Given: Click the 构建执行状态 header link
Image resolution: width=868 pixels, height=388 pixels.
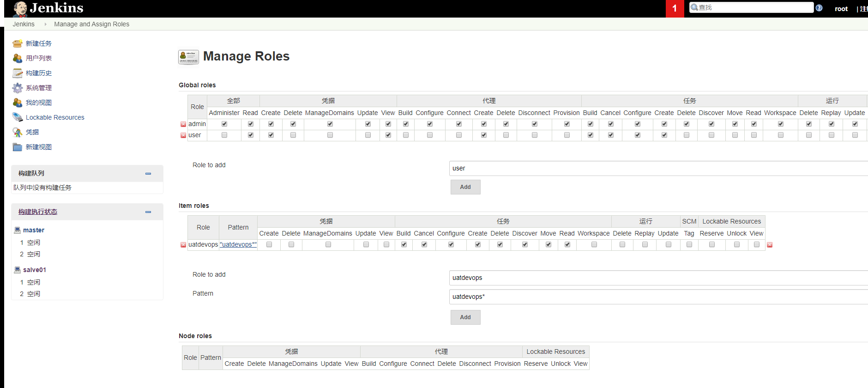Looking at the screenshot, I should [x=38, y=212].
